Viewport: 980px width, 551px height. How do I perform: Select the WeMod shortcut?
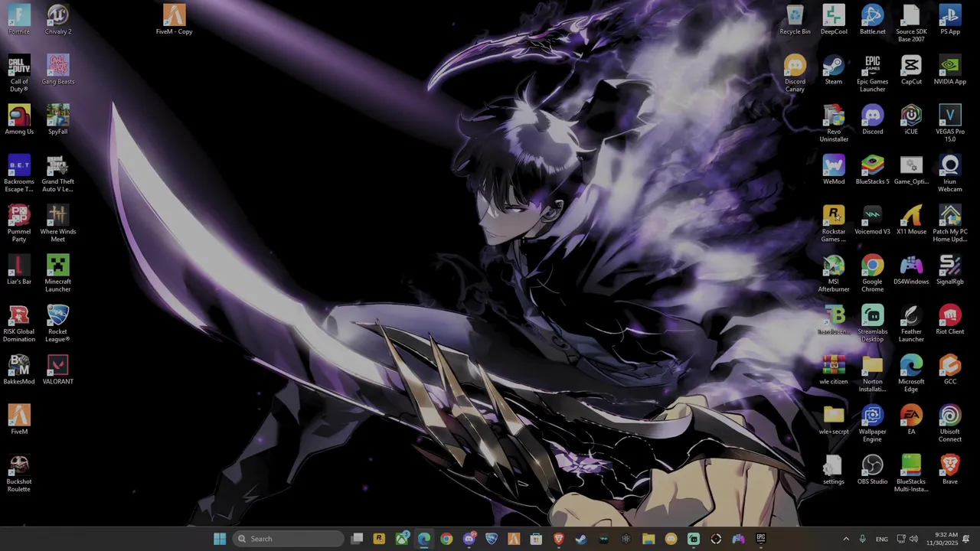[x=834, y=170]
